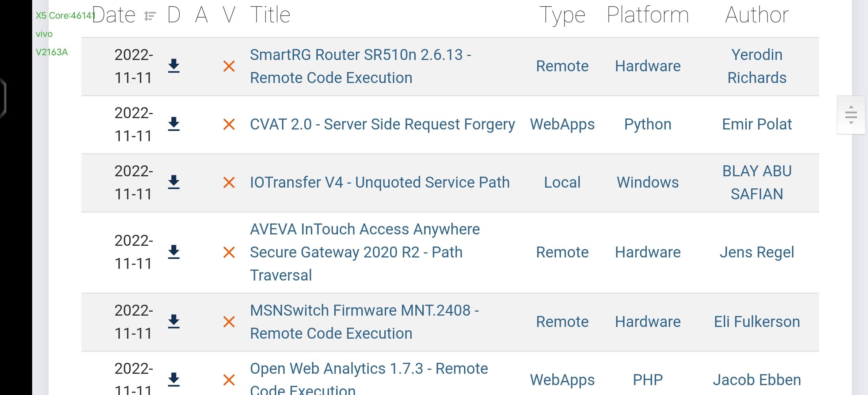Click the Date sort arrows icon

149,16
